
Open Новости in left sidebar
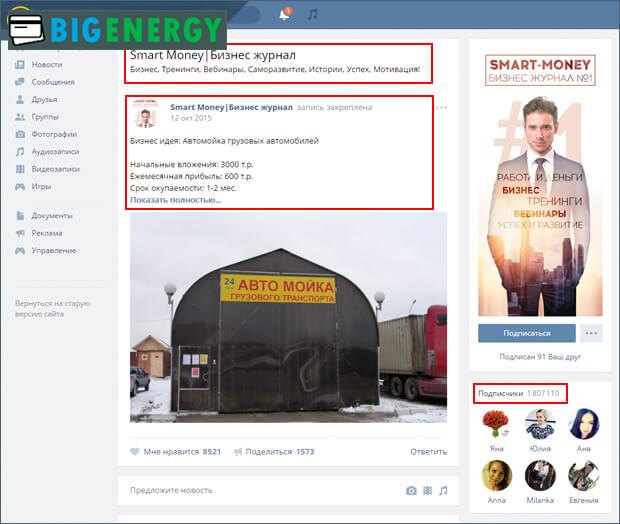pos(48,65)
